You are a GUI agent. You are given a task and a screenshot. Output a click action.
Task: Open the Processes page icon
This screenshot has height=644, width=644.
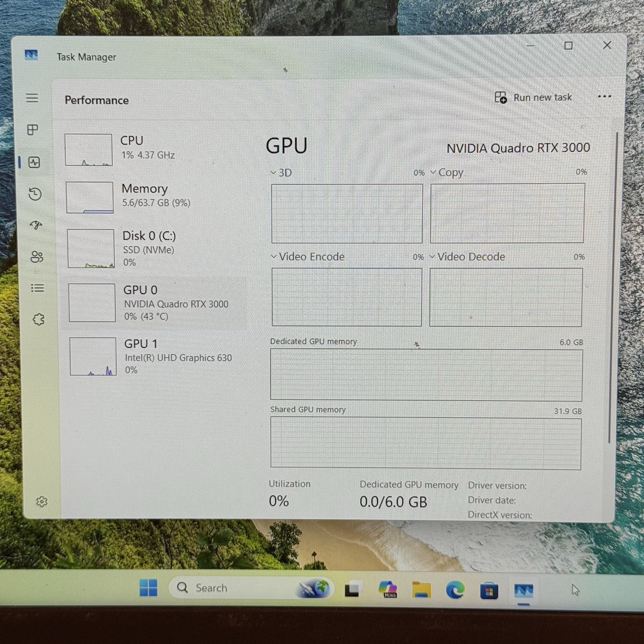pos(33,130)
